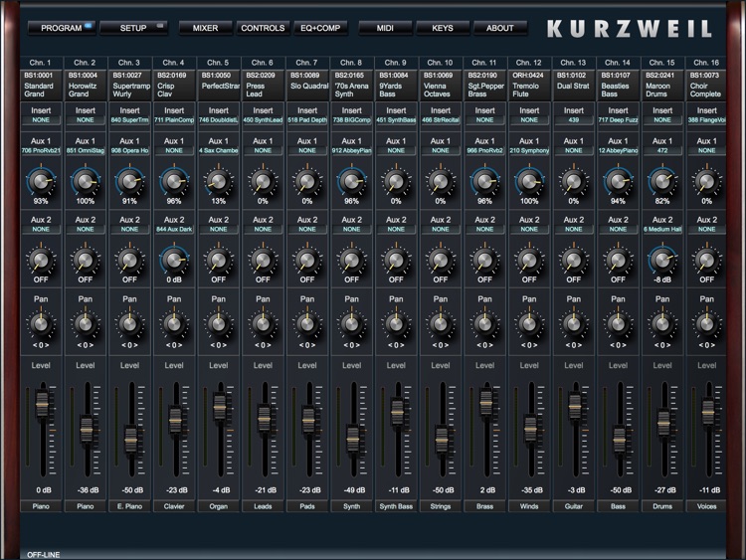Viewport: 746px width, 560px height.
Task: Open Chn. 1 Aux 1 selector 706 PnoRvb21
Action: (41, 150)
